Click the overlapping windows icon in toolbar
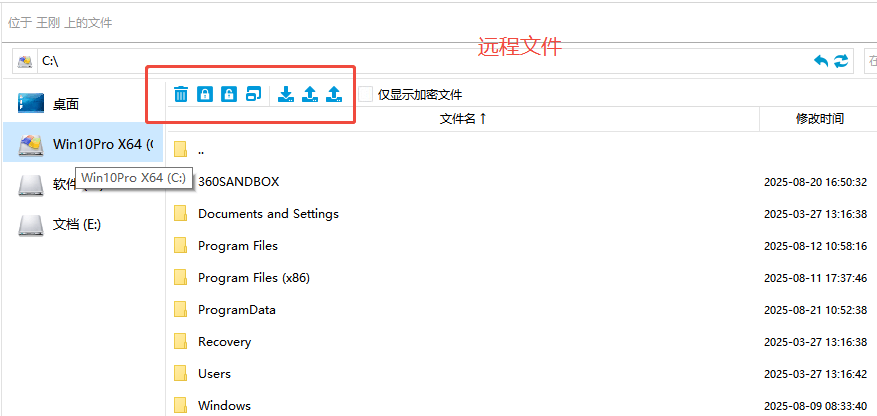Viewport: 877px width, 416px height. click(253, 94)
